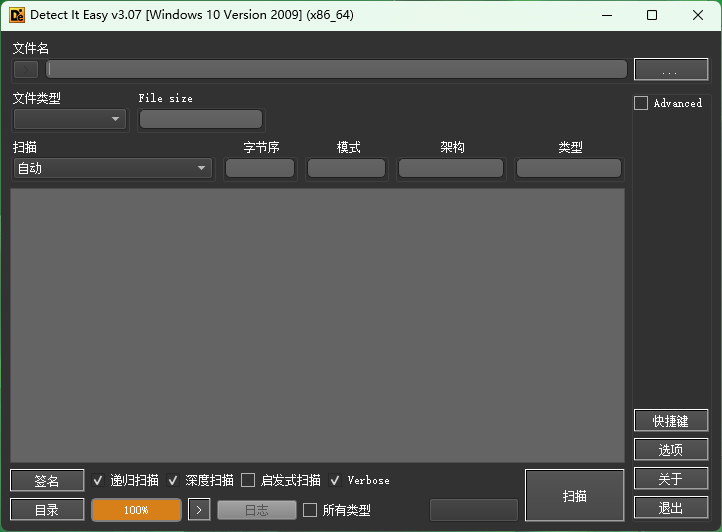The image size is (722, 532).
Task: Click the 架构 value box
Action: click(451, 168)
